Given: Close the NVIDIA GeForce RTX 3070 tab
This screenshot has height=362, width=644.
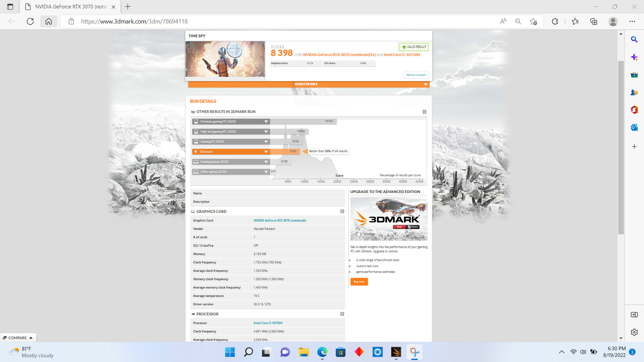Looking at the screenshot, I should click(x=114, y=7).
